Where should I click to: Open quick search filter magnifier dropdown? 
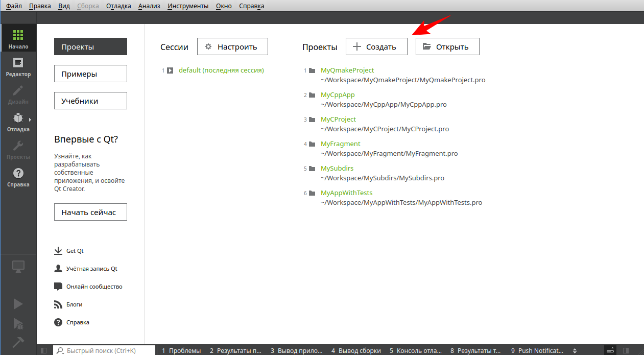point(60,350)
